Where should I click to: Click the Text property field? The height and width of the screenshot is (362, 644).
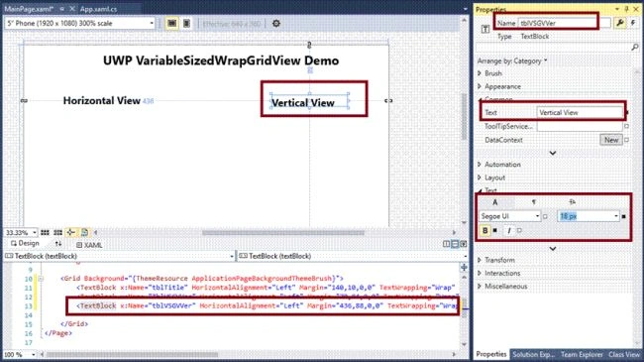580,112
